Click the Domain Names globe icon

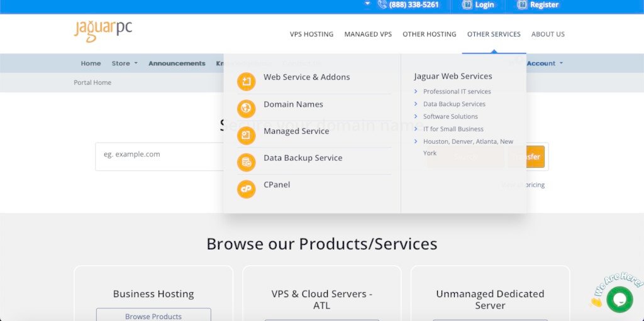[x=246, y=109]
